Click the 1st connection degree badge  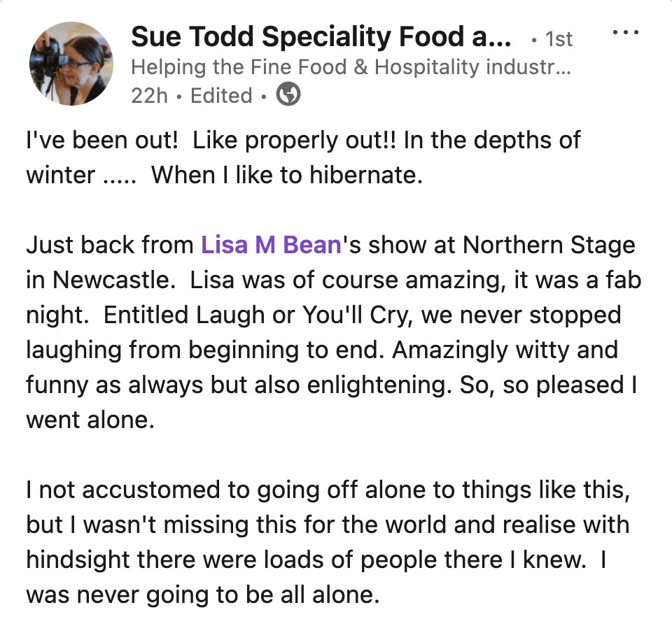tap(558, 40)
